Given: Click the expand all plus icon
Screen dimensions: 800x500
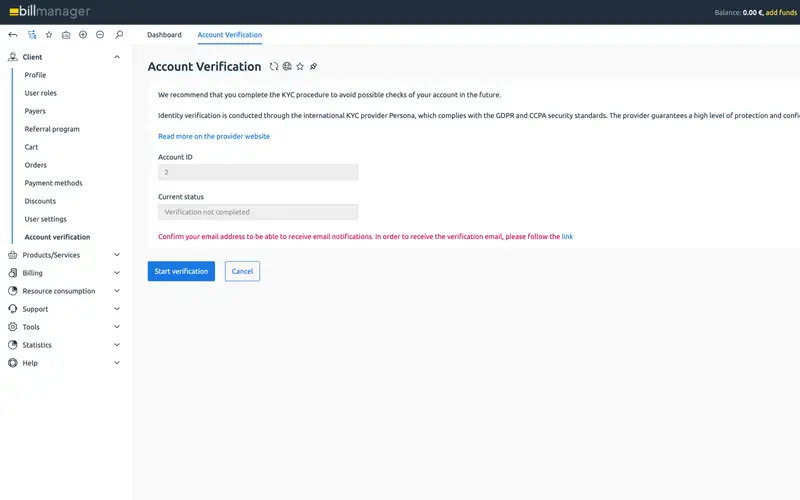Looking at the screenshot, I should point(83,35).
